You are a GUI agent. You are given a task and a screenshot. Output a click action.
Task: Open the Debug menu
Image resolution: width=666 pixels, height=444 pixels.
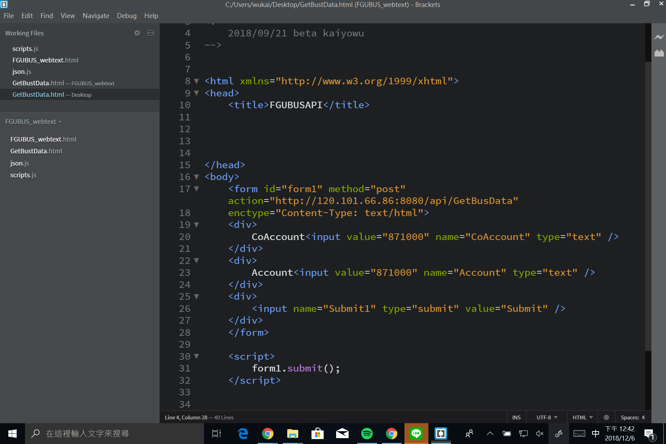[x=127, y=16]
